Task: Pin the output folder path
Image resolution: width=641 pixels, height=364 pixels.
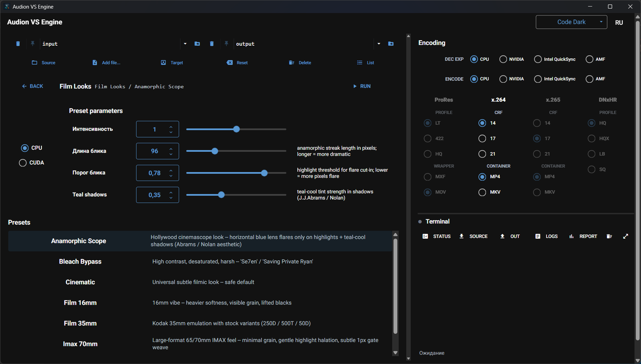Action: (x=226, y=44)
